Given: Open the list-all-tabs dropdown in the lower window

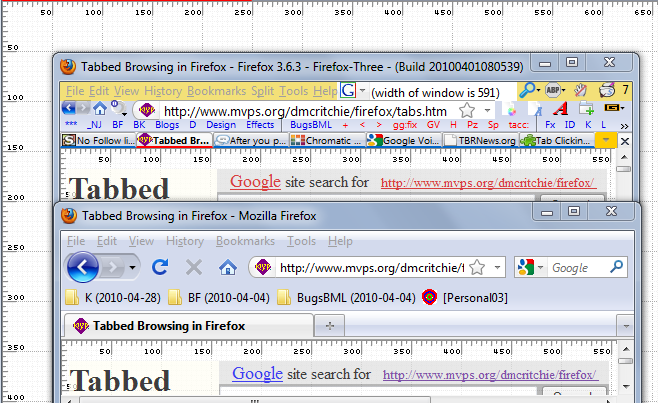Looking at the screenshot, I should point(626,326).
